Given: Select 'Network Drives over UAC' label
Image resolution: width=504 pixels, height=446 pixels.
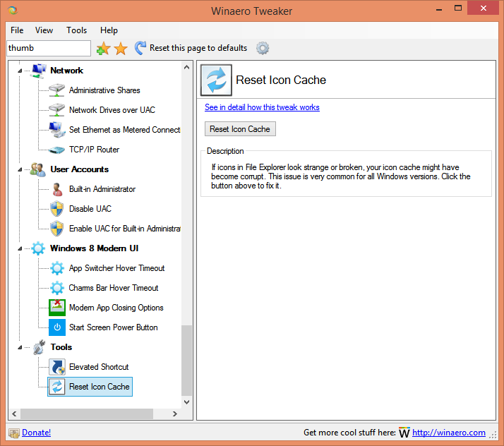Looking at the screenshot, I should pyautogui.click(x=112, y=110).
